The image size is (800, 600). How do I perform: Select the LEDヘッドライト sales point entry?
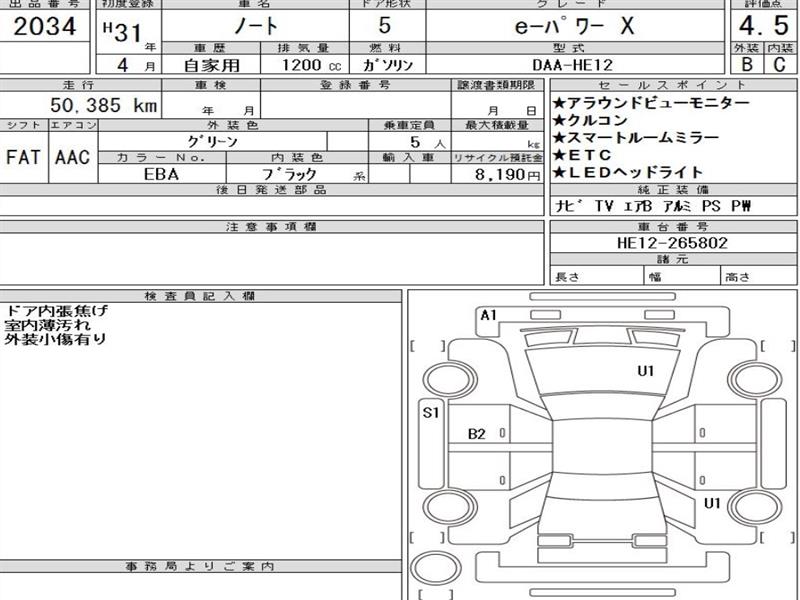pyautogui.click(x=642, y=172)
